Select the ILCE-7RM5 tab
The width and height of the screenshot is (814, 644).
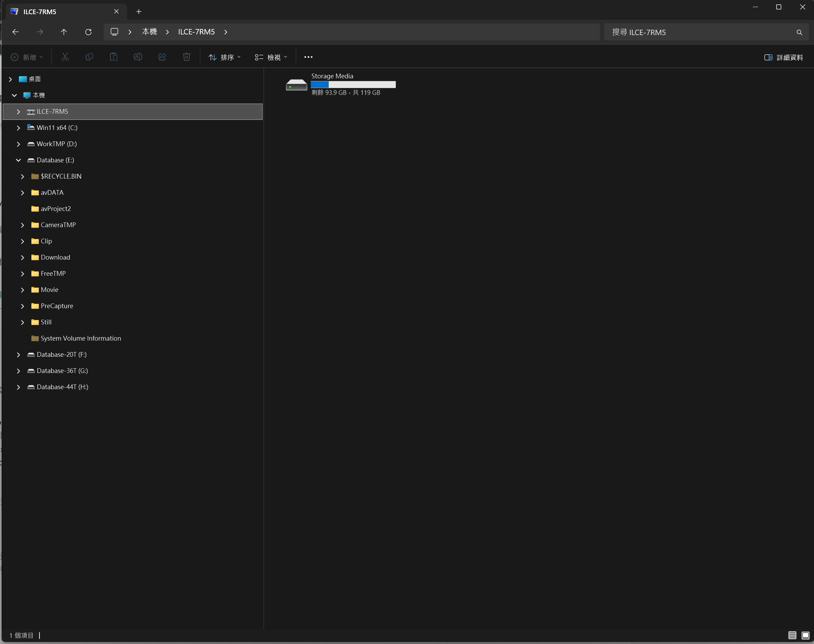coord(66,12)
